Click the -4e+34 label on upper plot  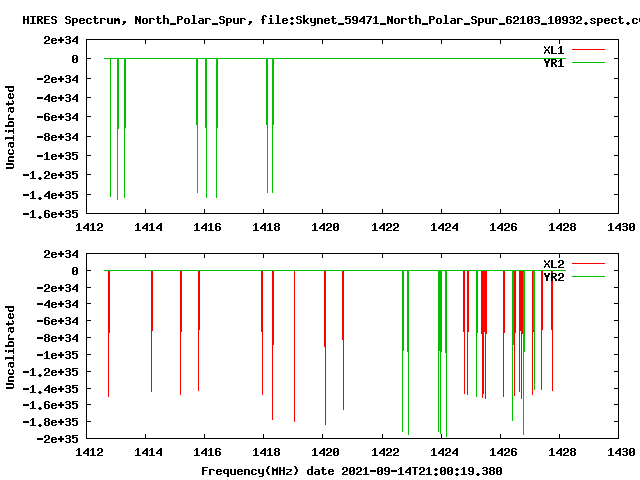(58, 98)
